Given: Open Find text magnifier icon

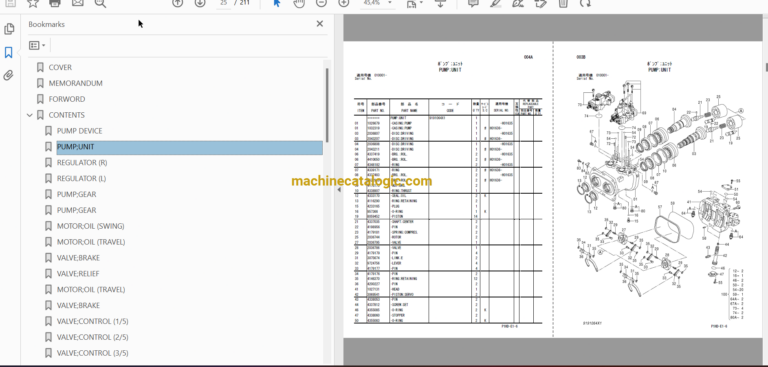Looking at the screenshot, I should [100, 3].
